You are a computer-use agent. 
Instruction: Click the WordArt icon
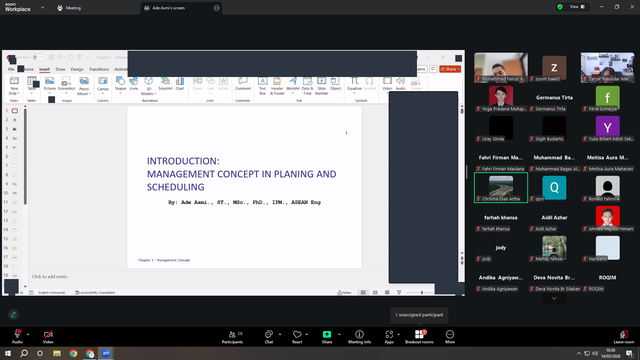[293, 84]
